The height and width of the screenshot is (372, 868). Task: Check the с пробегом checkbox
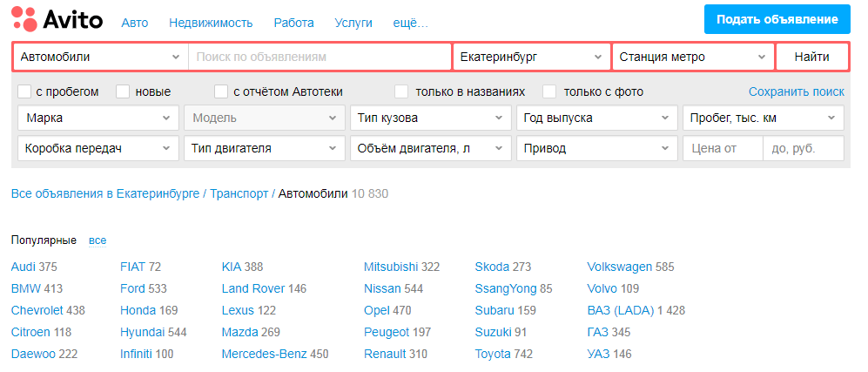click(24, 91)
